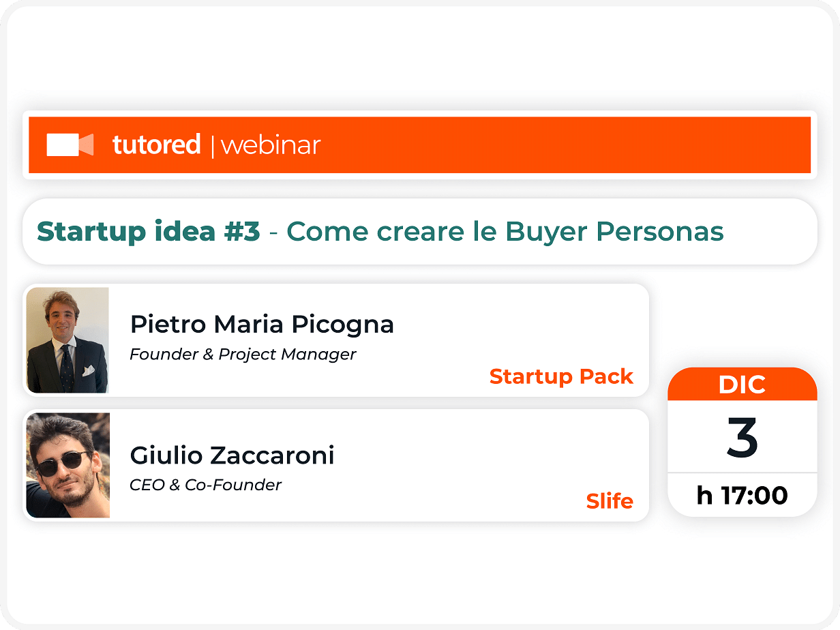Select the name Pietro Maria Picogna
This screenshot has height=630, width=840.
coord(262,325)
